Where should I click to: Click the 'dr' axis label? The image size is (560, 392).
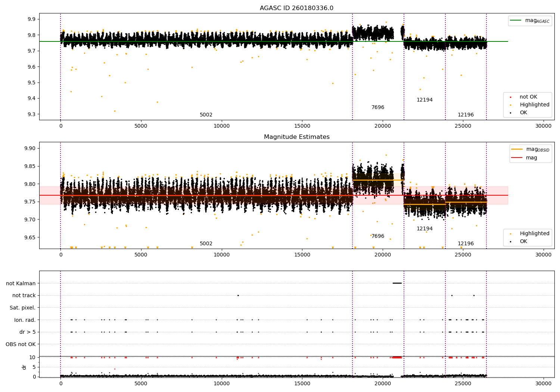[x=24, y=367]
